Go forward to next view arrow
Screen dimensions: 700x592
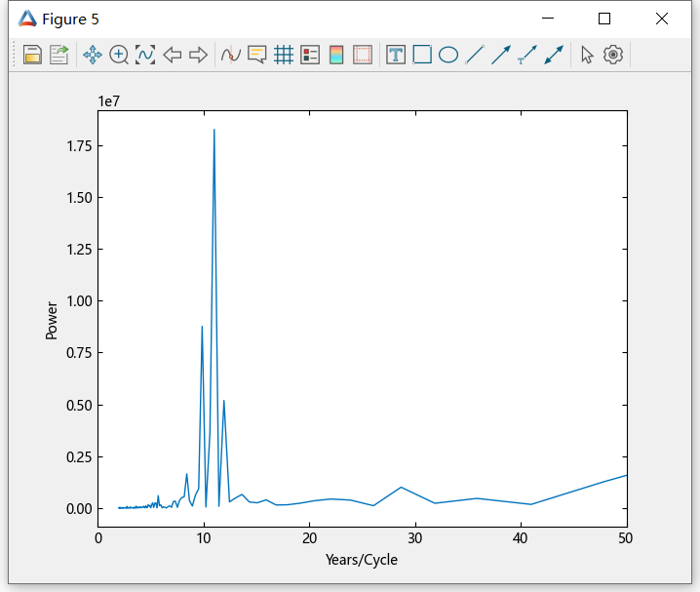coord(198,55)
